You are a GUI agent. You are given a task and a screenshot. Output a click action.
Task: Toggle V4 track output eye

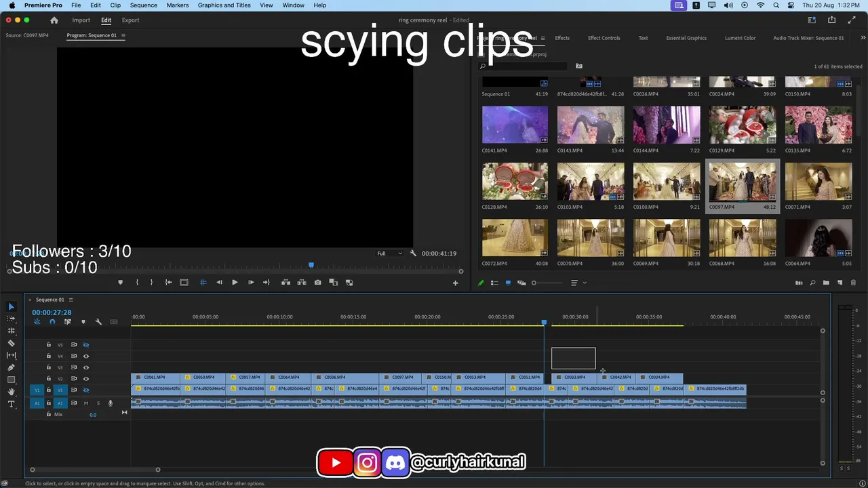(86, 356)
